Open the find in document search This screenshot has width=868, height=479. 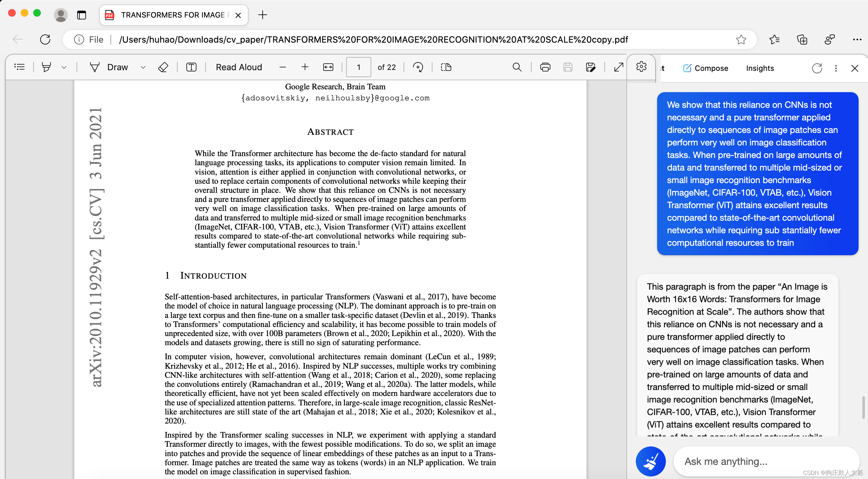click(x=517, y=67)
